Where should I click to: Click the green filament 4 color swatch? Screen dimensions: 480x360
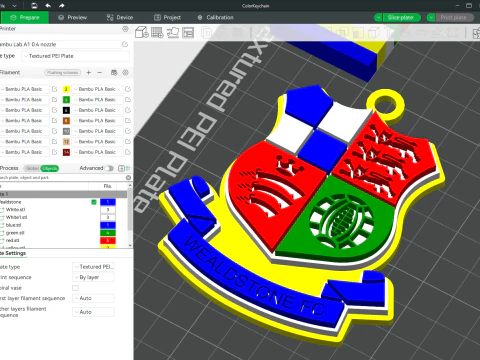pyautogui.click(x=66, y=100)
